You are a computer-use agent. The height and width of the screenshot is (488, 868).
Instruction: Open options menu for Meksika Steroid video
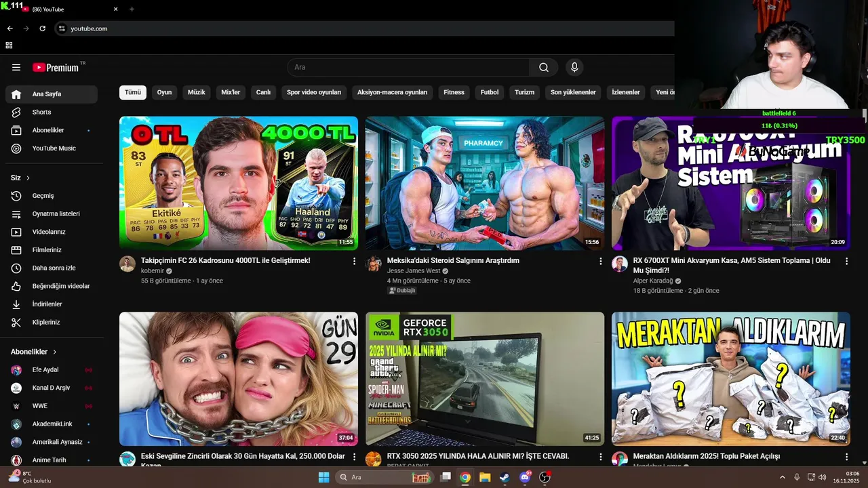[x=600, y=261]
